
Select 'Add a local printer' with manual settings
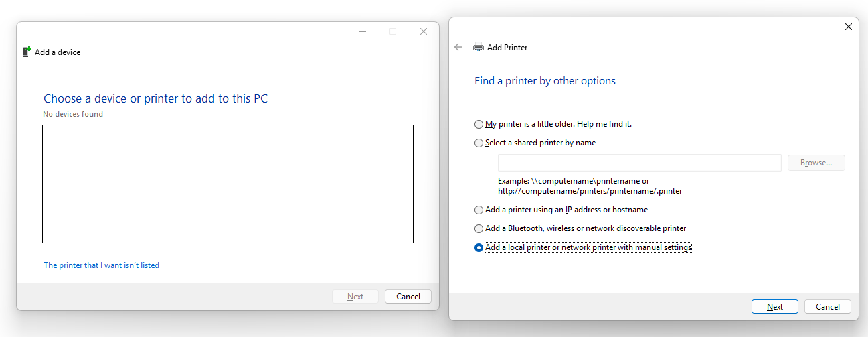pyautogui.click(x=479, y=247)
